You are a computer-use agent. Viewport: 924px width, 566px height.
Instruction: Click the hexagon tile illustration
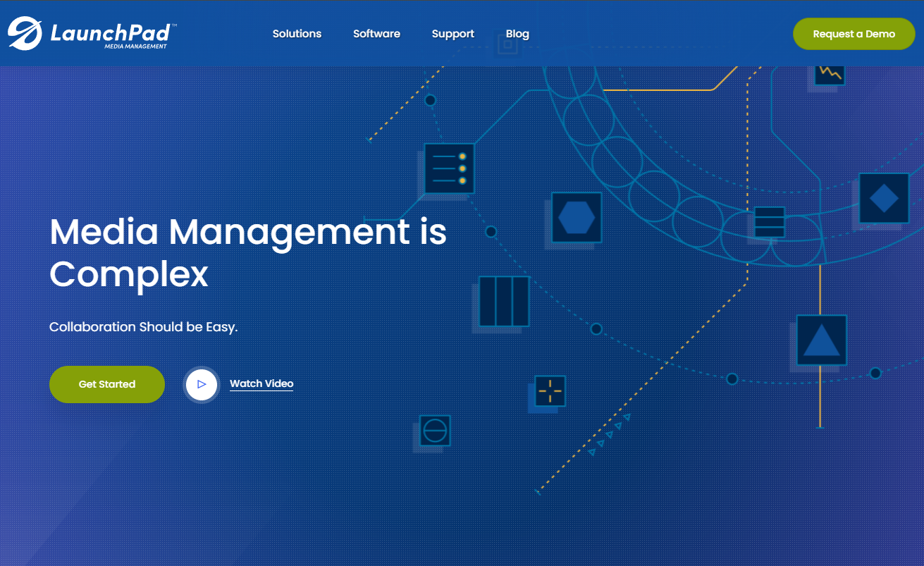pyautogui.click(x=575, y=218)
